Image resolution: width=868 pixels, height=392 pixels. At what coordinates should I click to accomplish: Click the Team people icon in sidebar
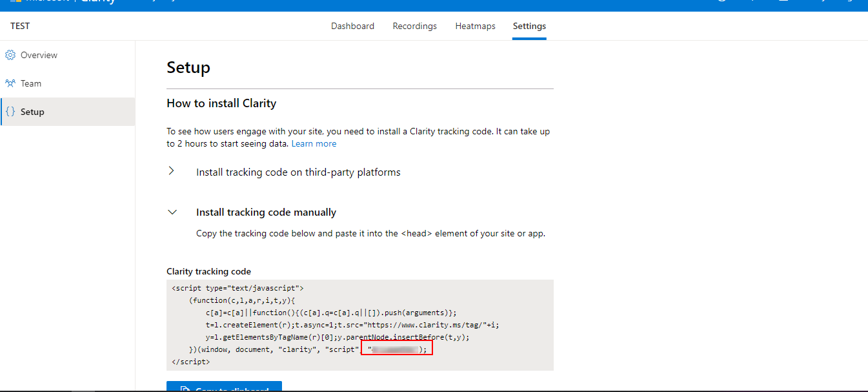10,83
